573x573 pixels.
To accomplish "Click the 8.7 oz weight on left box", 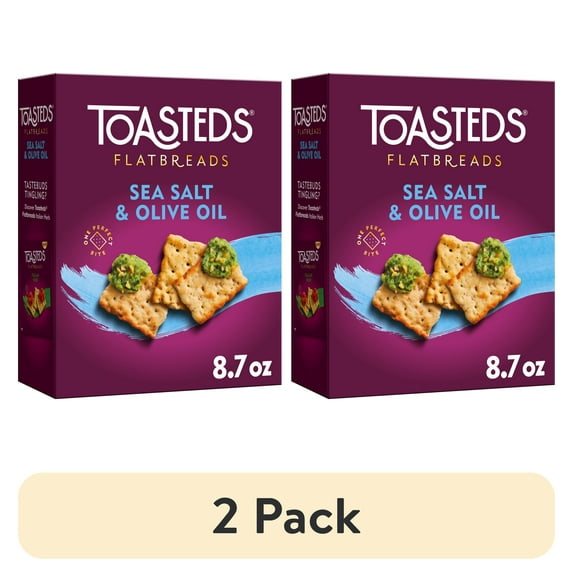I will (x=242, y=367).
